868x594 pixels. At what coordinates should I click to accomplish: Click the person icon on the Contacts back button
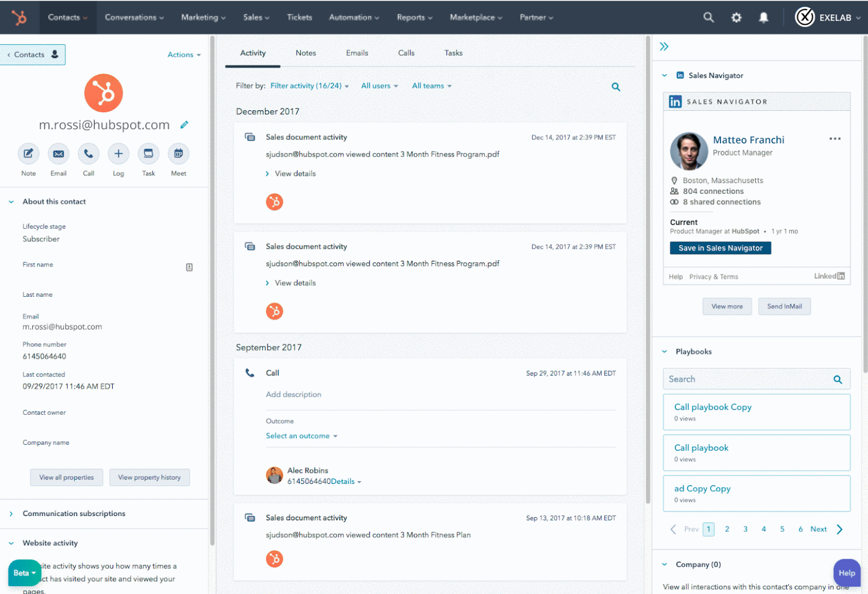pos(55,54)
